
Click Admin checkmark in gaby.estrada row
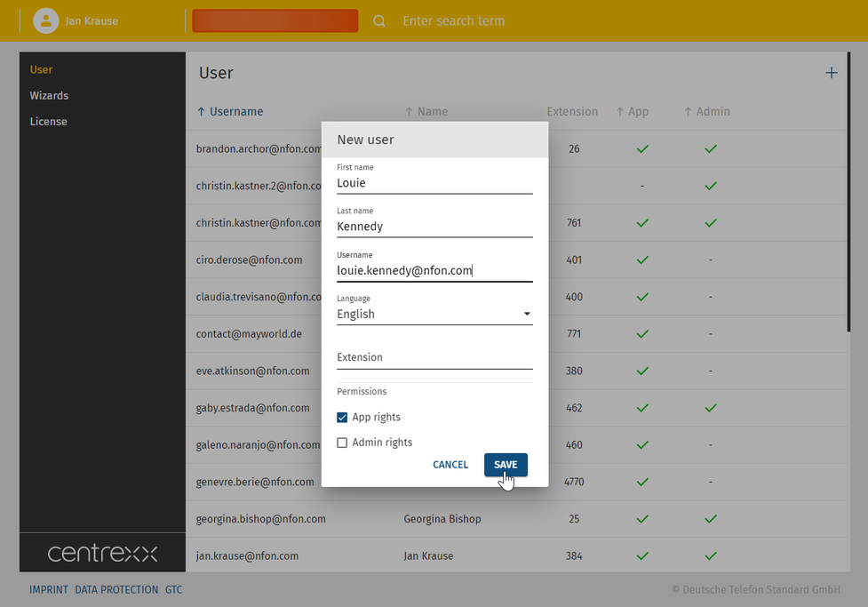(711, 408)
